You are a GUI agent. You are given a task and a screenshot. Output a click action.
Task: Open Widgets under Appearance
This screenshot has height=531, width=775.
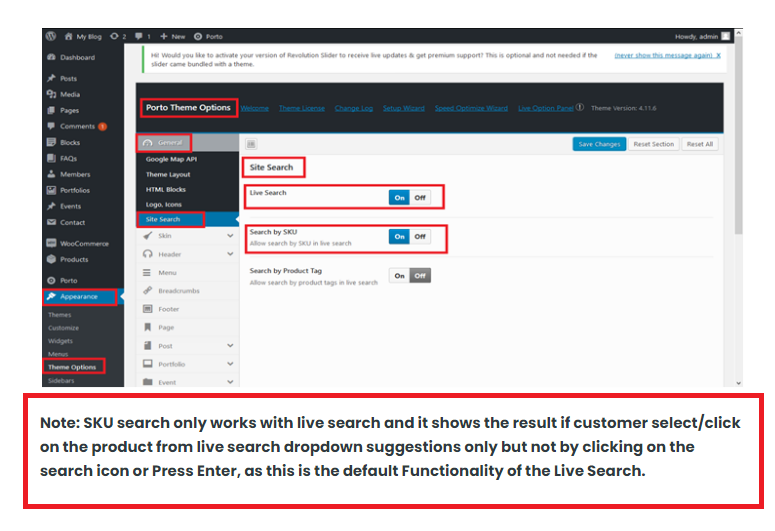point(60,341)
